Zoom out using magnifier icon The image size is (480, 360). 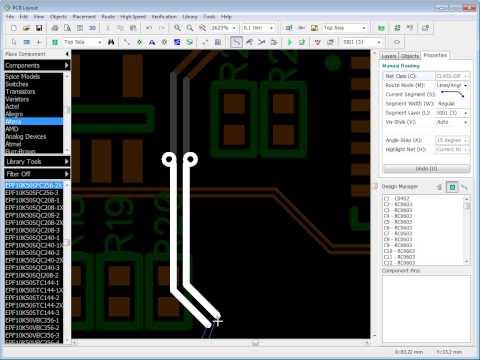click(190, 28)
